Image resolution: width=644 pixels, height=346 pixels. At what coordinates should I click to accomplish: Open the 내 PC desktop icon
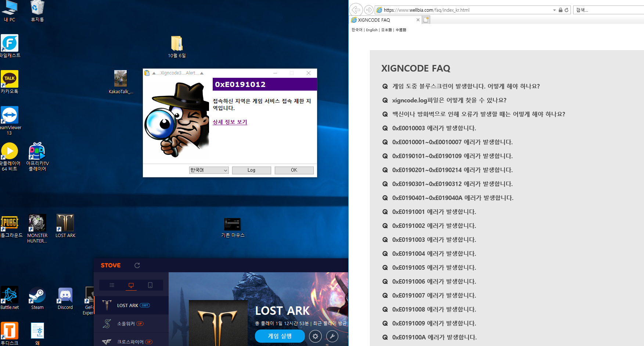click(x=10, y=11)
